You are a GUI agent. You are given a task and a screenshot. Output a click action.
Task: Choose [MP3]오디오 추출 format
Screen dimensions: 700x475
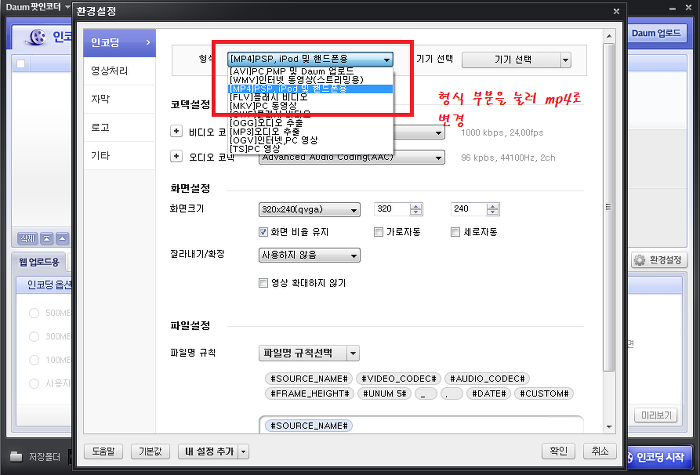click(x=310, y=132)
